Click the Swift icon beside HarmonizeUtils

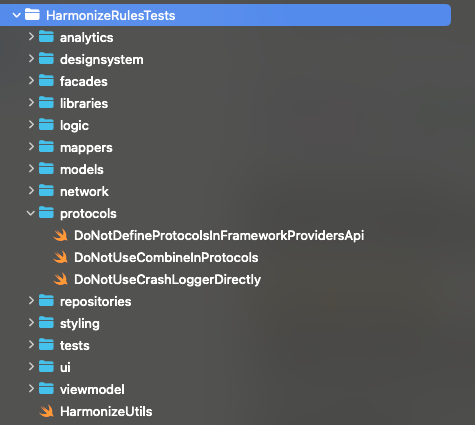pyautogui.click(x=46, y=411)
